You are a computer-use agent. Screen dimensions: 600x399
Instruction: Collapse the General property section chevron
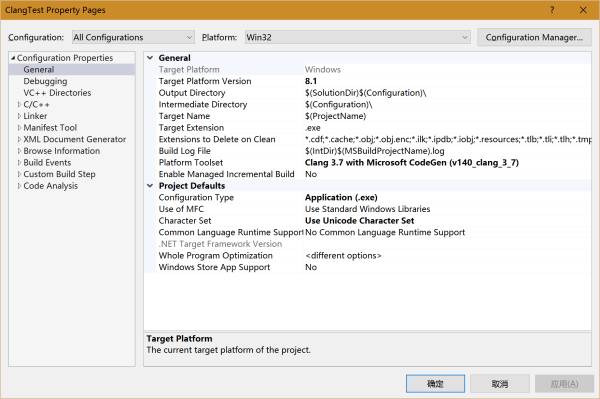(x=150, y=58)
